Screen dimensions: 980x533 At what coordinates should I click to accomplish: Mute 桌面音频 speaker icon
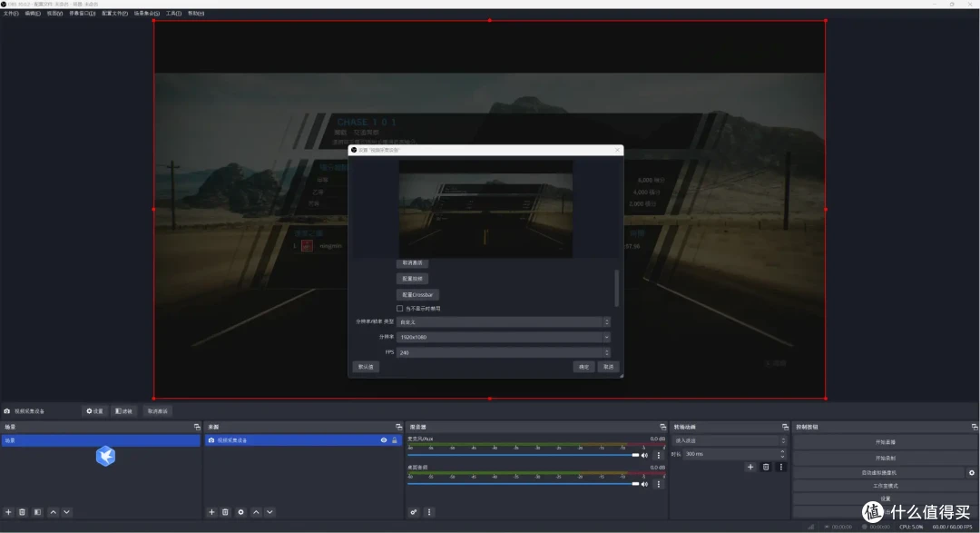click(x=644, y=484)
